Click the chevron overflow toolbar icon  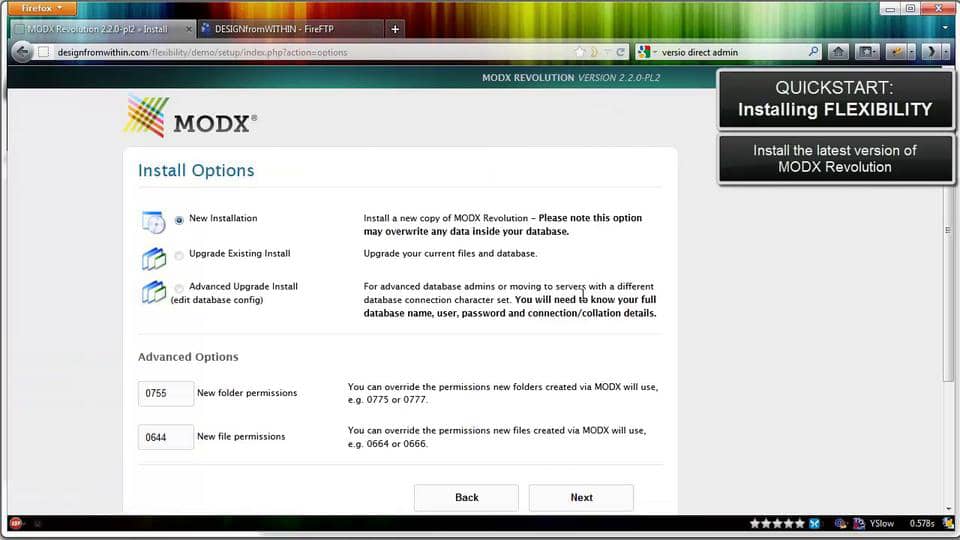(x=931, y=52)
